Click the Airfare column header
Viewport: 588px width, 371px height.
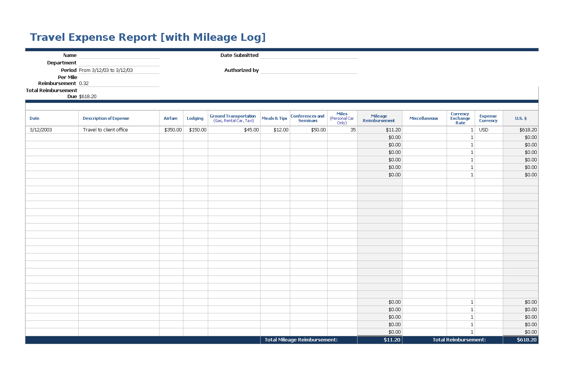pos(171,118)
